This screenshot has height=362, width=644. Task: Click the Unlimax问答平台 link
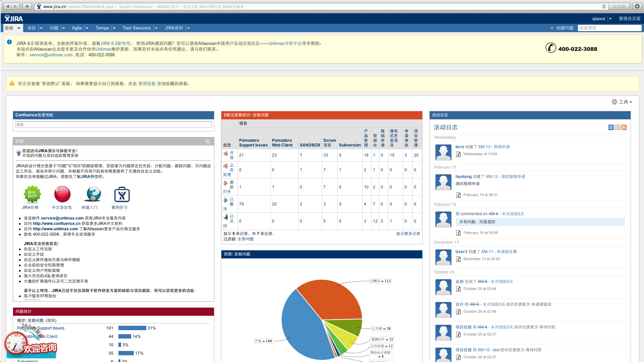[285, 44]
